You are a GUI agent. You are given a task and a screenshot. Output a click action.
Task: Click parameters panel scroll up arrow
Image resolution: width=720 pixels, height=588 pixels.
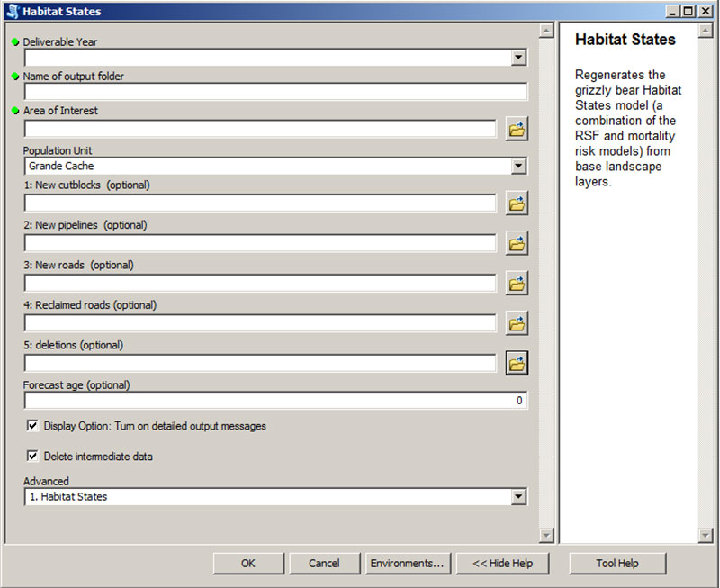pyautogui.click(x=546, y=31)
